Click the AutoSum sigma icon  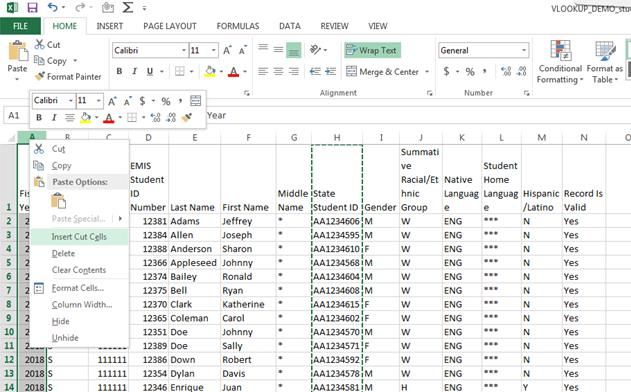(128, 7)
